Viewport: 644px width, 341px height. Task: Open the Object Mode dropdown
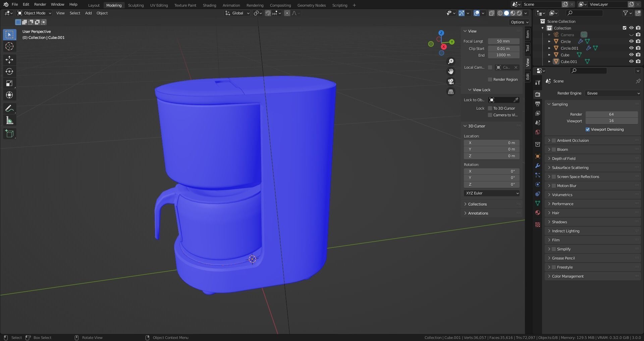click(34, 13)
